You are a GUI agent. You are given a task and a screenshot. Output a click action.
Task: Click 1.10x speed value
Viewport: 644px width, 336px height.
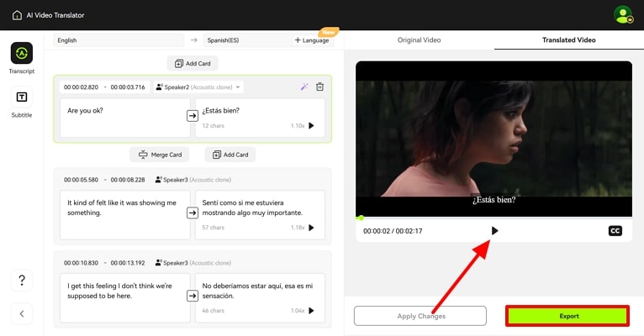pos(298,125)
